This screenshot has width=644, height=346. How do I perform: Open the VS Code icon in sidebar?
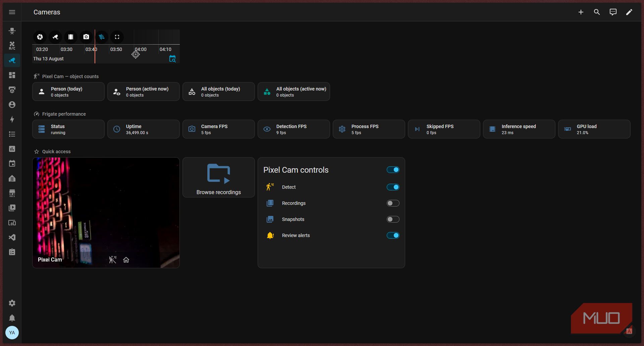click(x=12, y=237)
